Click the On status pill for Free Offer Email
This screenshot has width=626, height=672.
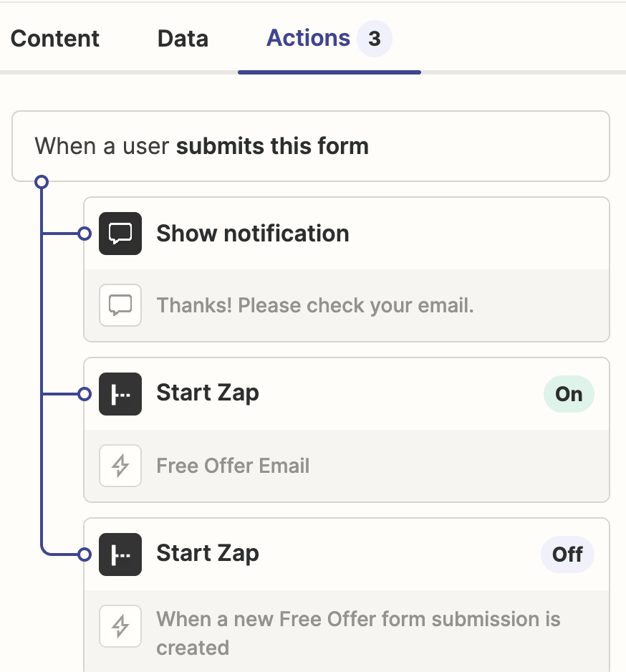tap(569, 394)
